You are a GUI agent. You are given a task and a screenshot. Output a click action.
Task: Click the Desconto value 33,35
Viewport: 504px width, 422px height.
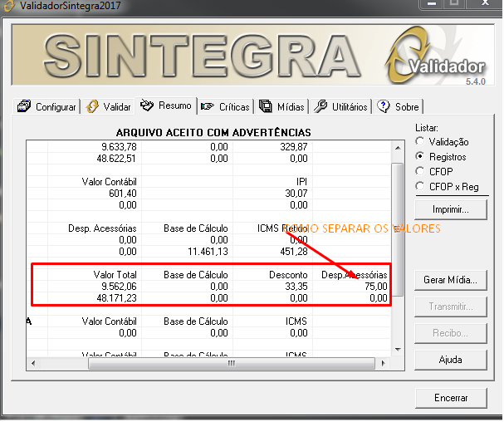[x=296, y=287]
